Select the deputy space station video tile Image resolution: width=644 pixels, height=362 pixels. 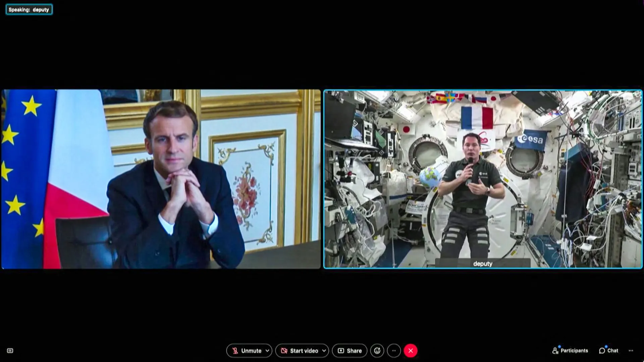[x=483, y=179]
